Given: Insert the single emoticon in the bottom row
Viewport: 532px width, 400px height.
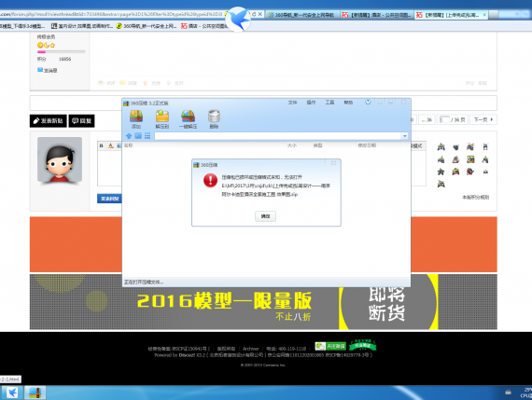Looking at the screenshot, I should [441, 184].
